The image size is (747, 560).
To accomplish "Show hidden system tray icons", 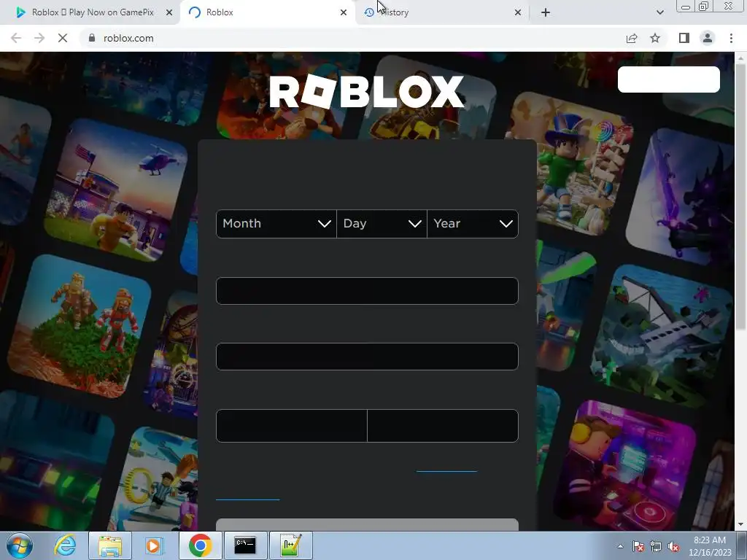I will [x=620, y=546].
